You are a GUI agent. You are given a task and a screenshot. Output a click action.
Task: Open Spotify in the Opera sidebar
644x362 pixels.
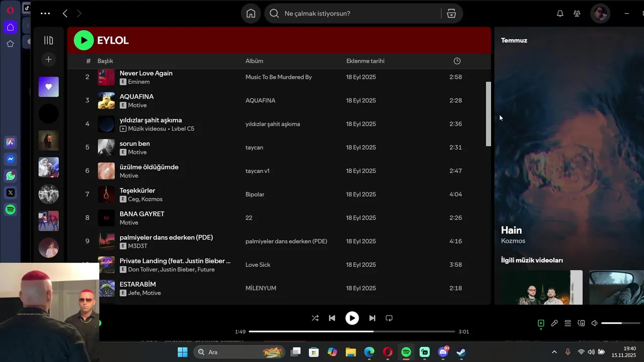pyautogui.click(x=10, y=210)
